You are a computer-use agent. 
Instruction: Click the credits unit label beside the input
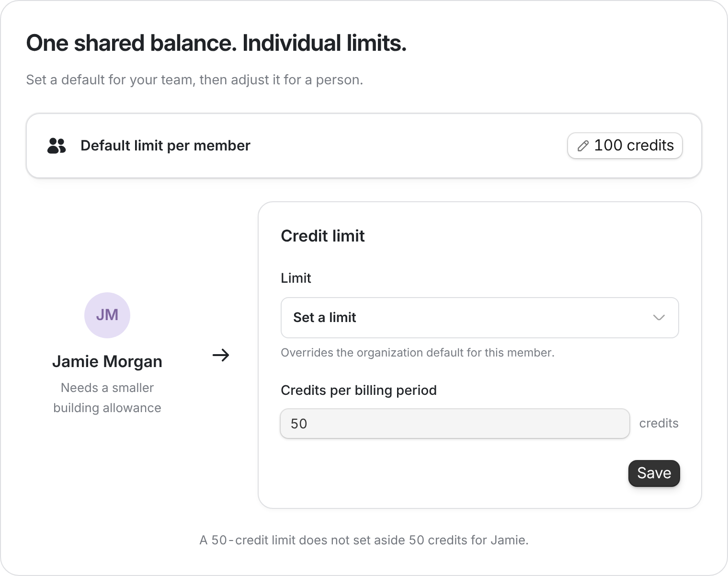pos(659,423)
